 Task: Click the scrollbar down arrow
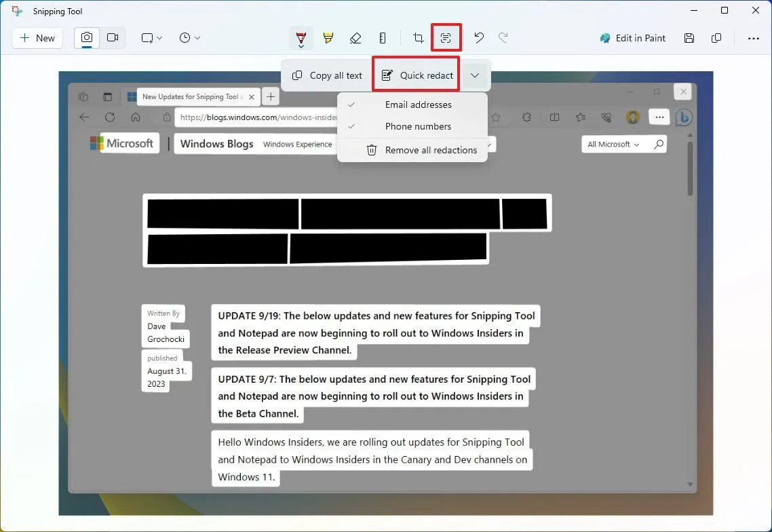(x=690, y=484)
